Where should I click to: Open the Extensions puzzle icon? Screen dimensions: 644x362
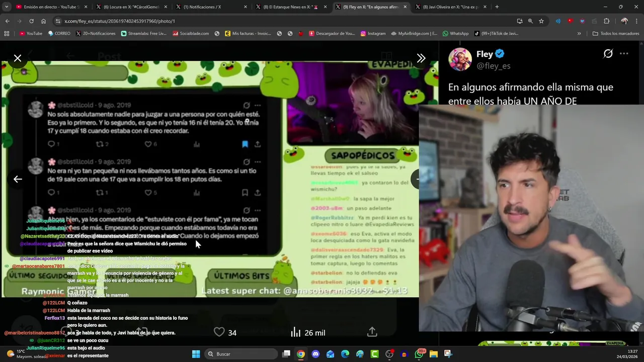[x=606, y=21]
